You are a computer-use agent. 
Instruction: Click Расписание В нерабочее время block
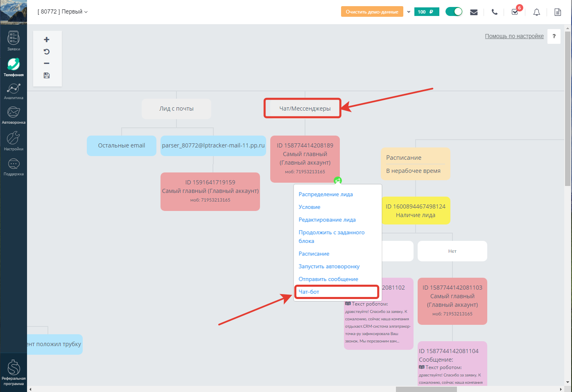tap(416, 164)
